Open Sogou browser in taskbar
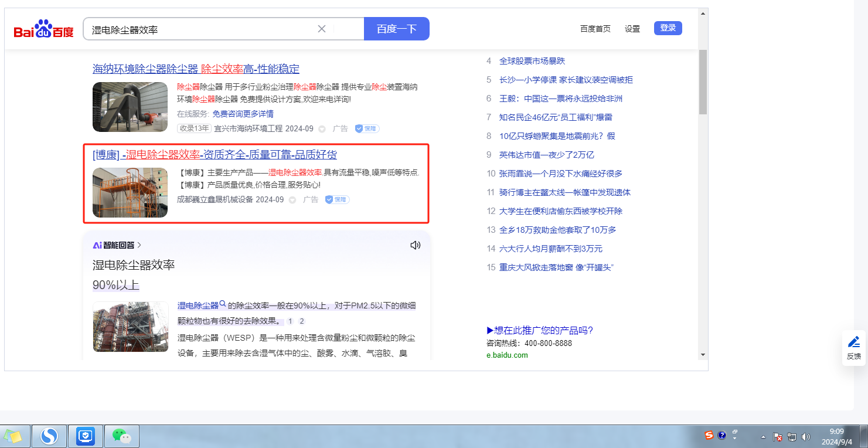 49,436
